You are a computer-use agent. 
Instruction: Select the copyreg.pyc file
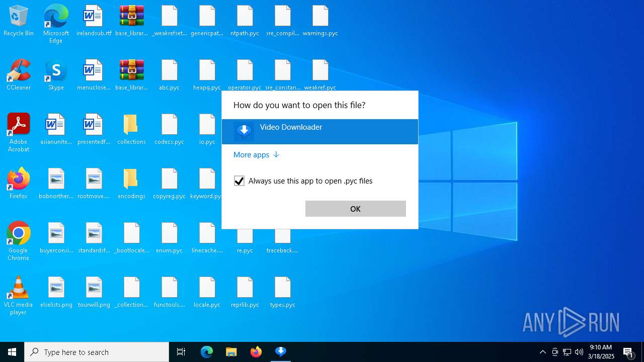coord(170,184)
